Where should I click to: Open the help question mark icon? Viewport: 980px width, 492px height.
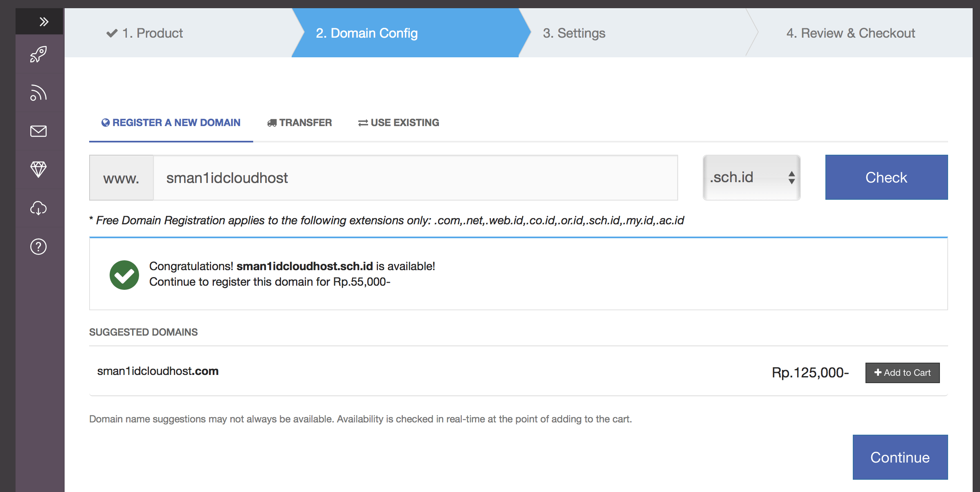tap(38, 246)
